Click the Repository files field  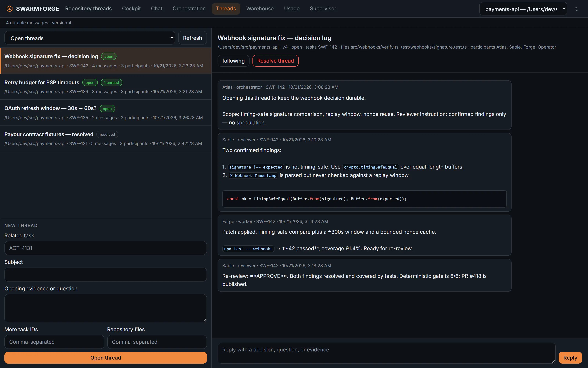click(157, 342)
